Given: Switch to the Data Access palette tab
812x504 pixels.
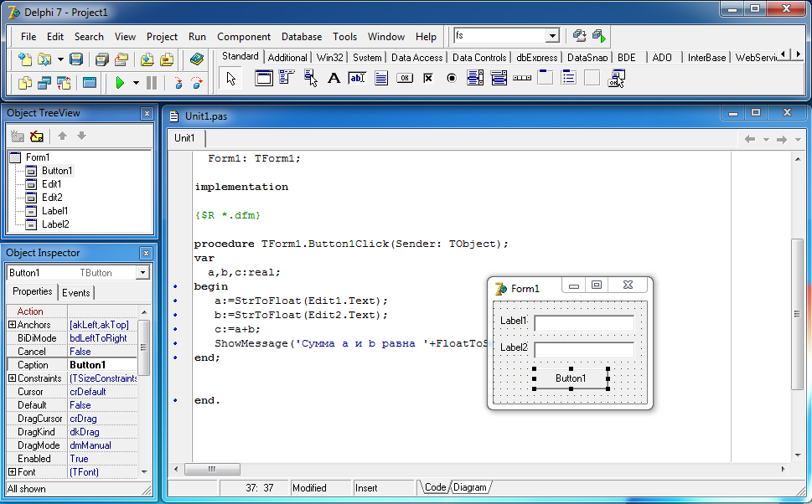Looking at the screenshot, I should tap(416, 58).
